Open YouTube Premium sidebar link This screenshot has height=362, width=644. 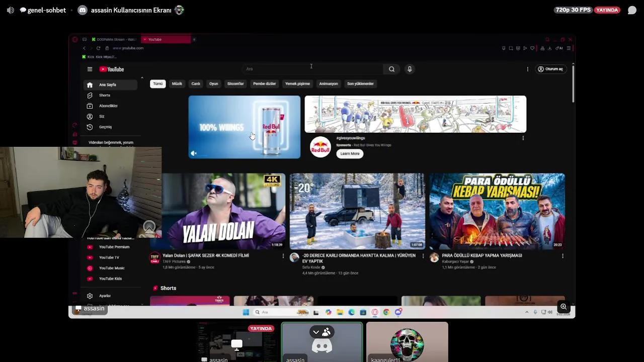click(110, 247)
